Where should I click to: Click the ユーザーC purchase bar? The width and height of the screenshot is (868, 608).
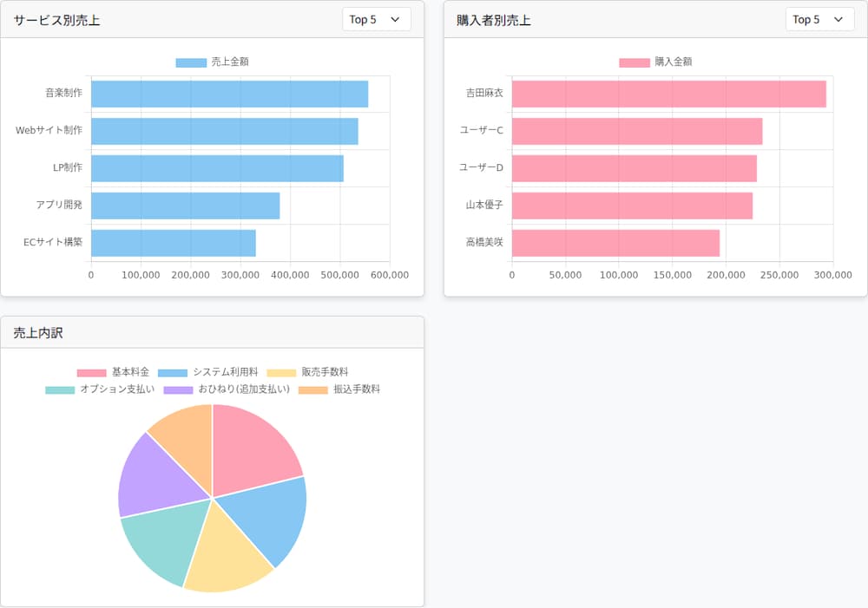637,131
